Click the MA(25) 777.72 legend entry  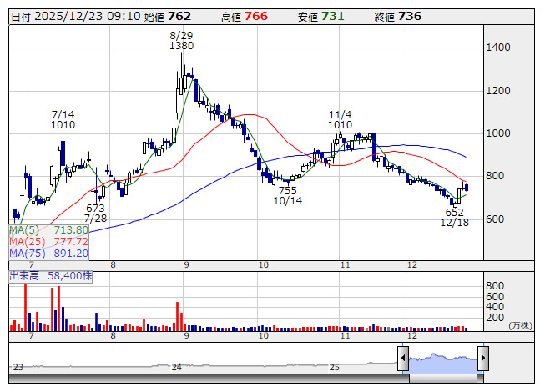coord(48,242)
